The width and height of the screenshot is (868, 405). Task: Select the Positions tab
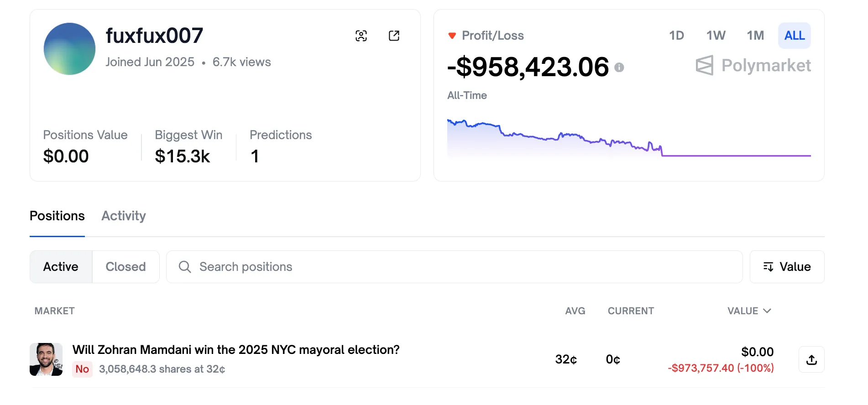pos(57,216)
